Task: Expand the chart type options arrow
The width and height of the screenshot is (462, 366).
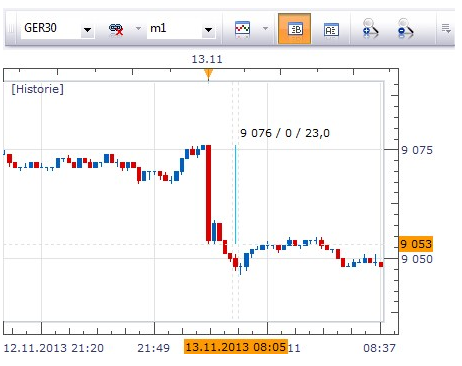Action: coord(265,29)
